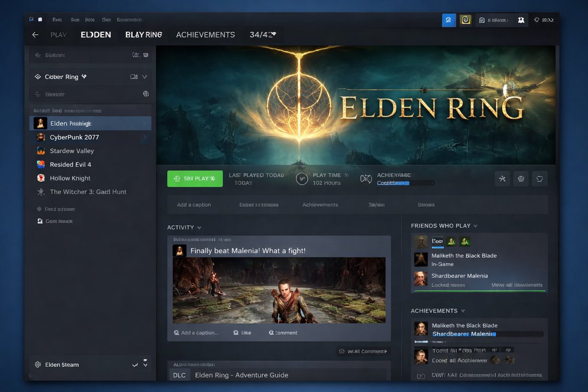Click the Elden Ring hero banner image
Viewport: 588px width, 392px height.
[x=356, y=105]
